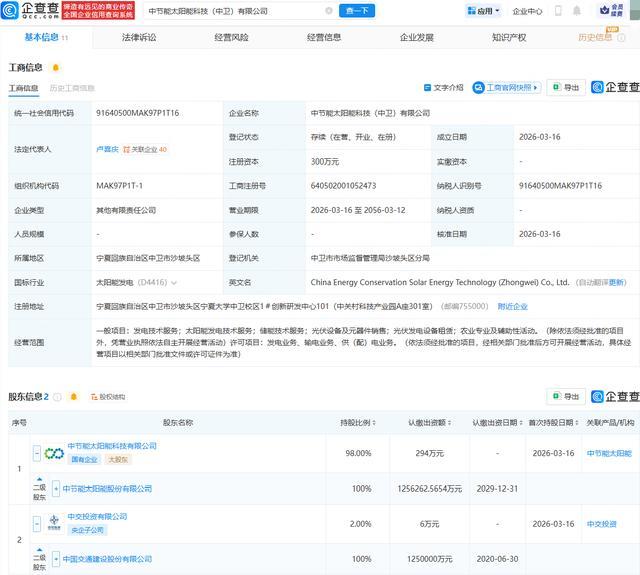The width and height of the screenshot is (640, 575).
Task: Clear the search box with the X icon
Action: 329,11
